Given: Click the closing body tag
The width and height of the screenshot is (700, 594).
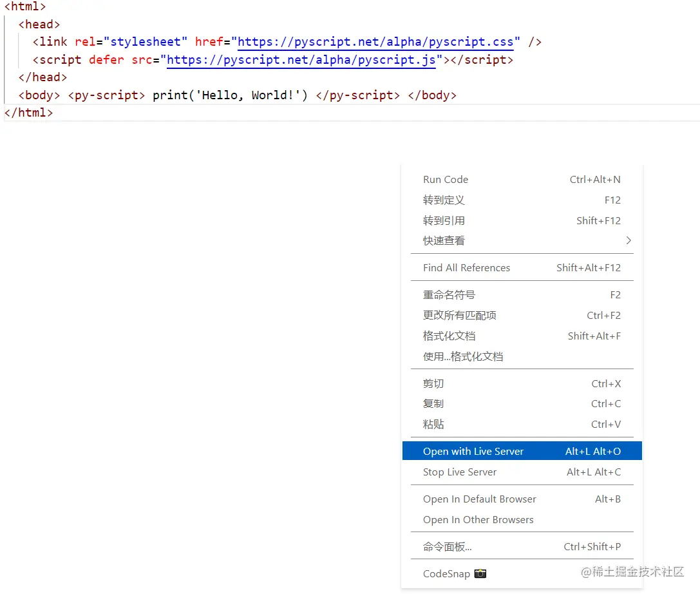Looking at the screenshot, I should coord(432,95).
